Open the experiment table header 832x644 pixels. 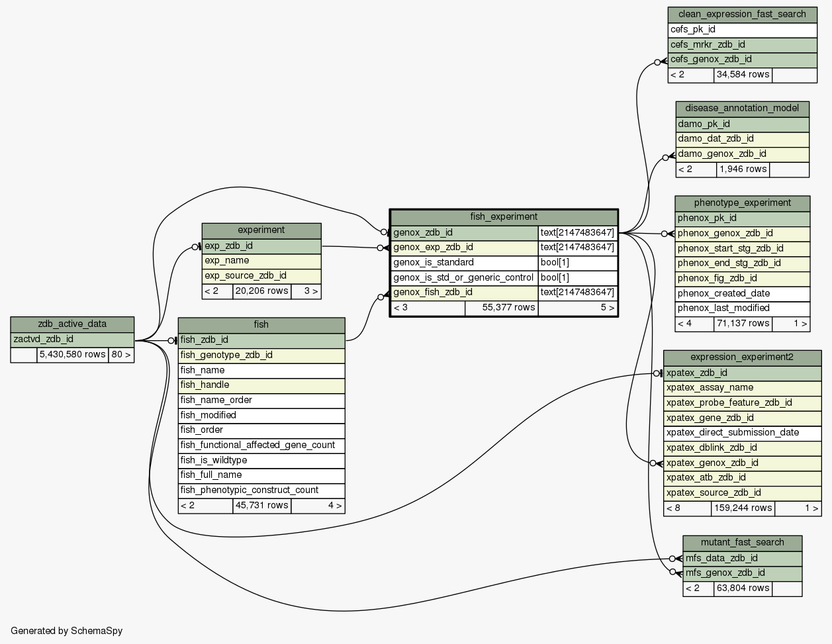click(x=261, y=230)
